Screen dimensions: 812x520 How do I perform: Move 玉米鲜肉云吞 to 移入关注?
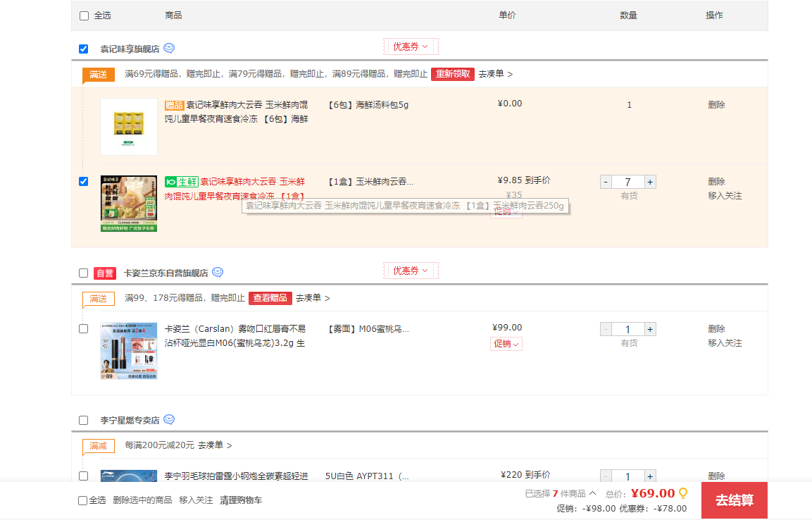[725, 196]
